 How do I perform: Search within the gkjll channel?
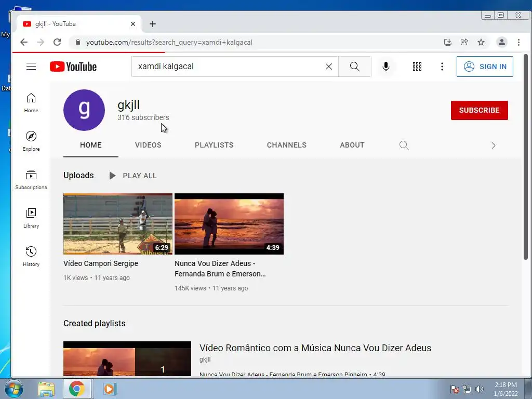404,145
